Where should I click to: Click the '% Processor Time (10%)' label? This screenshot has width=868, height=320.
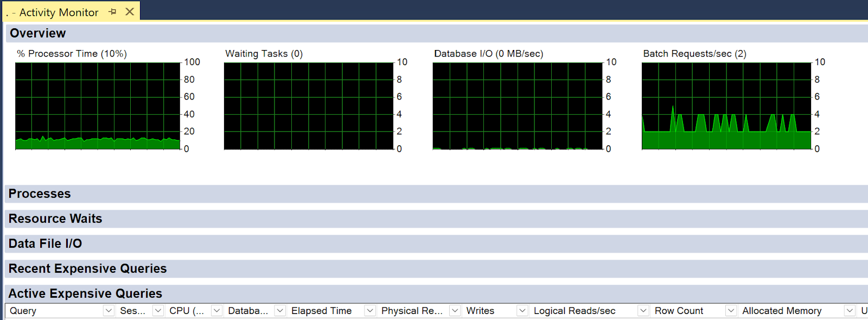click(x=72, y=54)
